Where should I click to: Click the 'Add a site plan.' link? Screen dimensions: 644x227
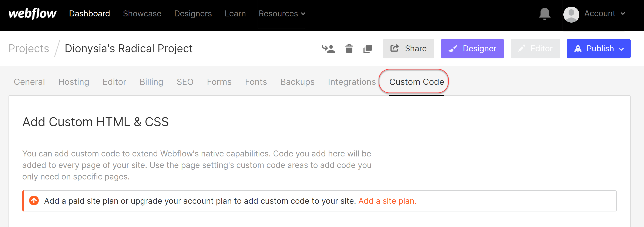(387, 201)
